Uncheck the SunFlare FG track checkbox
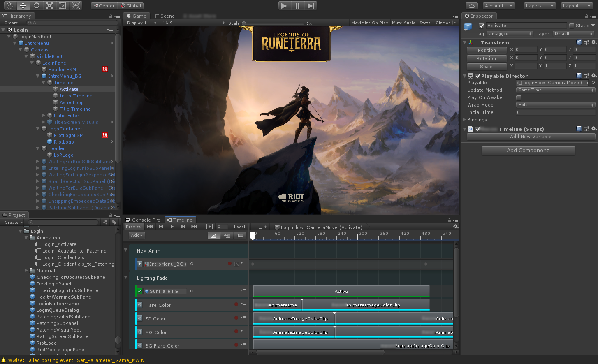Image resolution: width=598 pixels, height=364 pixels. coord(140,291)
